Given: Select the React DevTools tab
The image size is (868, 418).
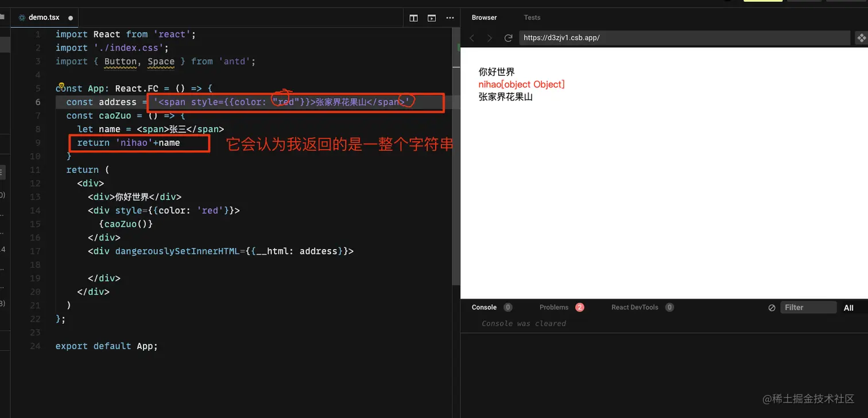Looking at the screenshot, I should pos(635,307).
